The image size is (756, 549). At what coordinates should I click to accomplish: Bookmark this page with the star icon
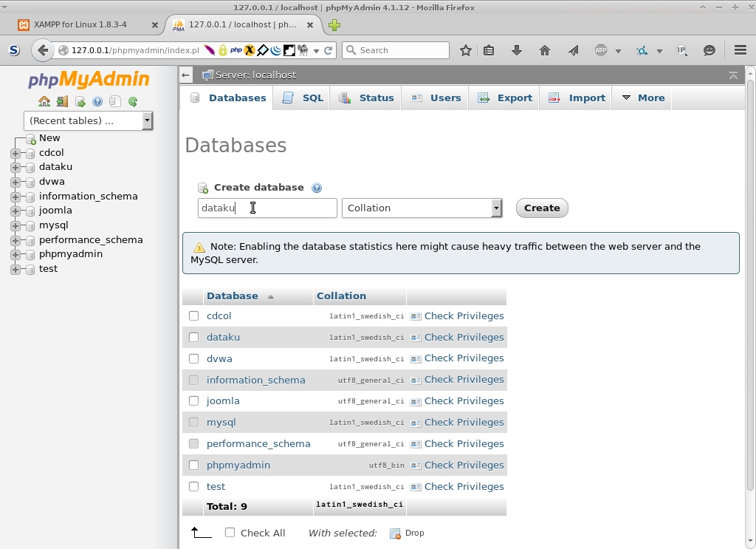click(x=465, y=50)
